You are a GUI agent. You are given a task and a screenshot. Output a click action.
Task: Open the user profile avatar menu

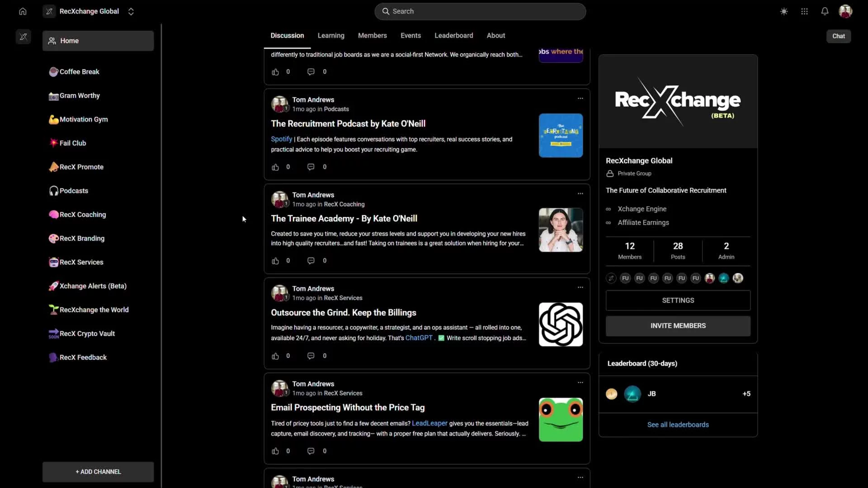845,11
